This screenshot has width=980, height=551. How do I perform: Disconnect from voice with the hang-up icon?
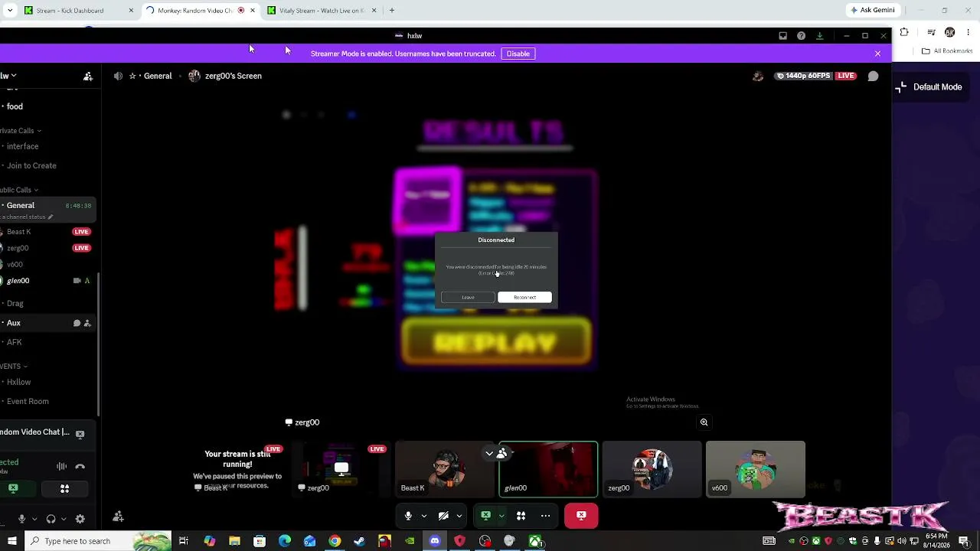point(80,466)
